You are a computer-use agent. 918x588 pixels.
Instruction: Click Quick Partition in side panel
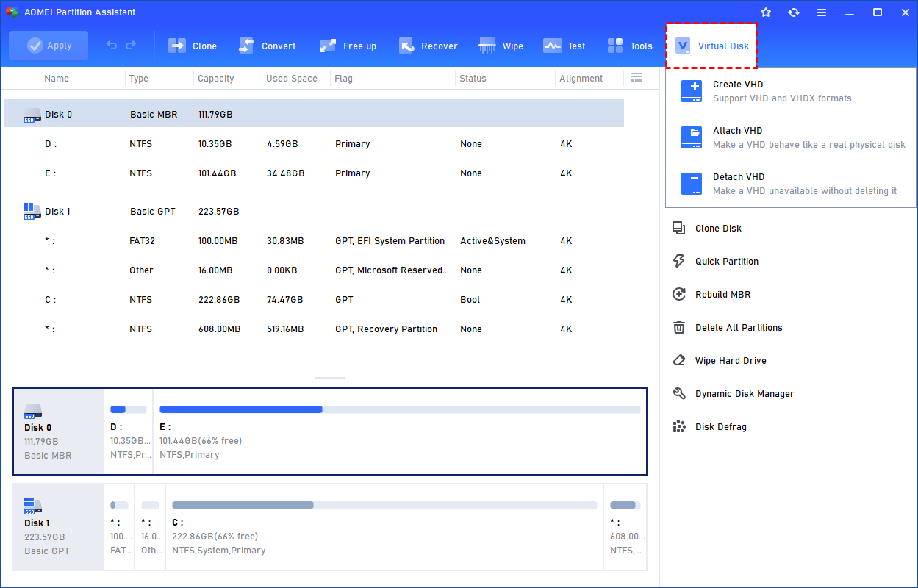716,261
